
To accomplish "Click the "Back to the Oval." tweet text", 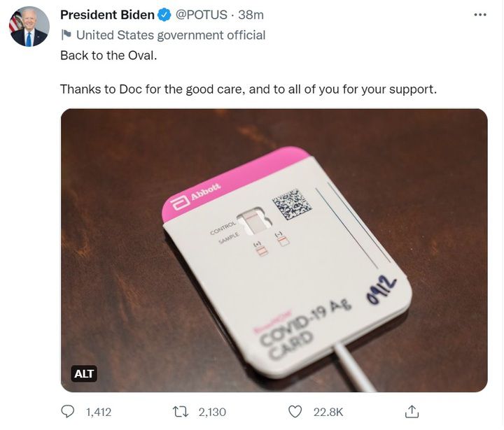I will (x=108, y=55).
